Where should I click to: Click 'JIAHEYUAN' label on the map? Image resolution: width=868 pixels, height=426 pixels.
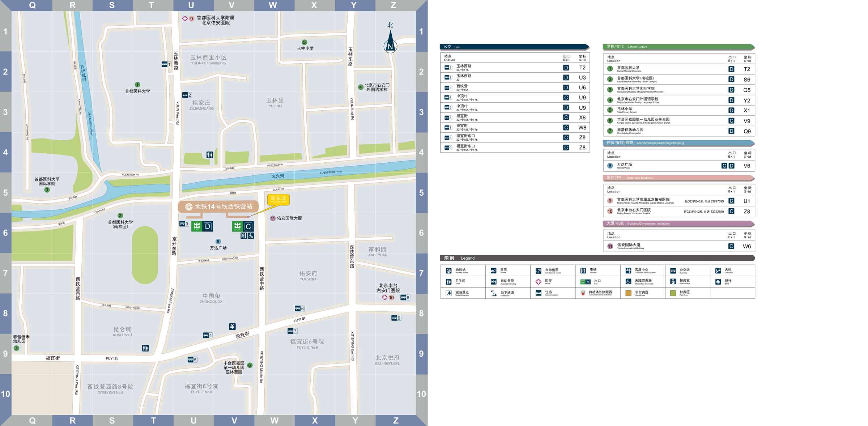pyautogui.click(x=378, y=255)
